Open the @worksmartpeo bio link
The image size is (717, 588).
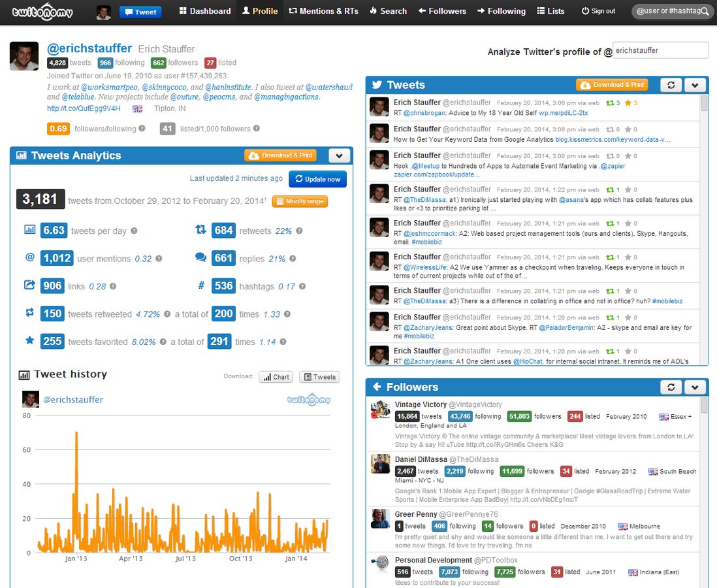pos(109,87)
